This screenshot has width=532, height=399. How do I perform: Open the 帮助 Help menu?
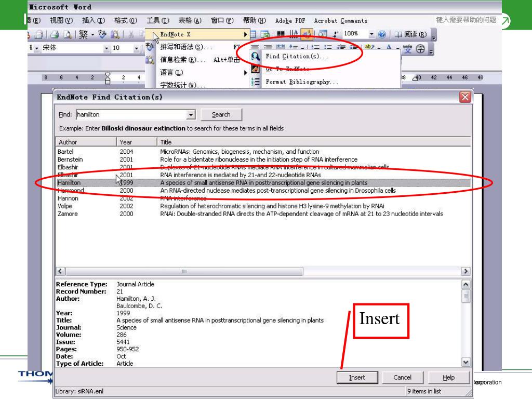pyautogui.click(x=254, y=20)
